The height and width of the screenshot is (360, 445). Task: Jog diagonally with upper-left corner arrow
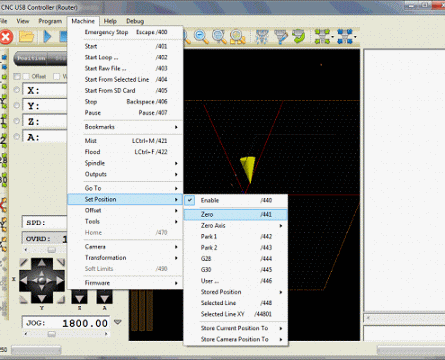tap(24, 263)
